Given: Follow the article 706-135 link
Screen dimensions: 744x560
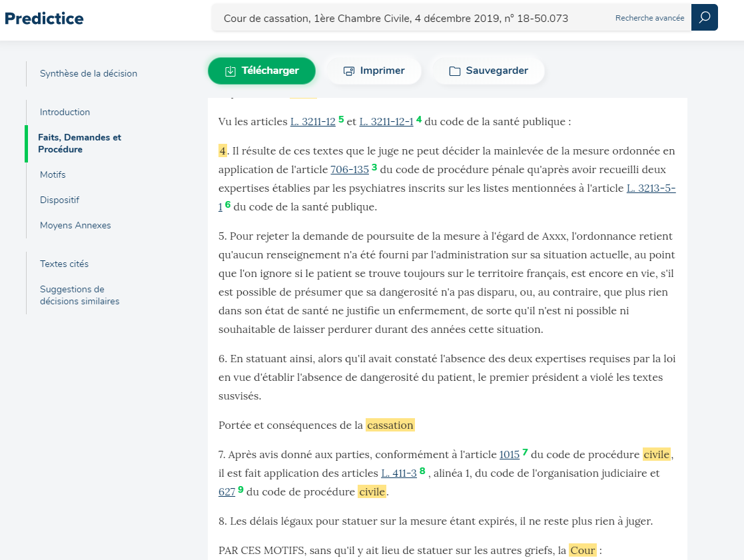Looking at the screenshot, I should tap(349, 170).
